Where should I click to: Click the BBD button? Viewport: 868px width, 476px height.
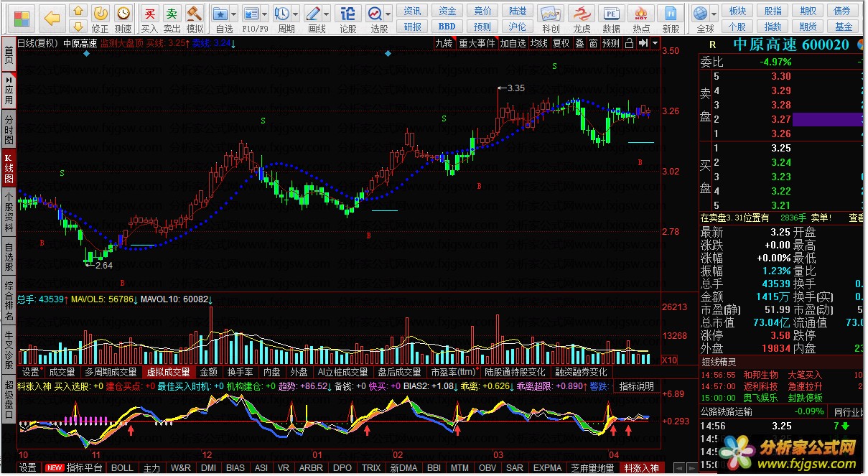tap(447, 27)
